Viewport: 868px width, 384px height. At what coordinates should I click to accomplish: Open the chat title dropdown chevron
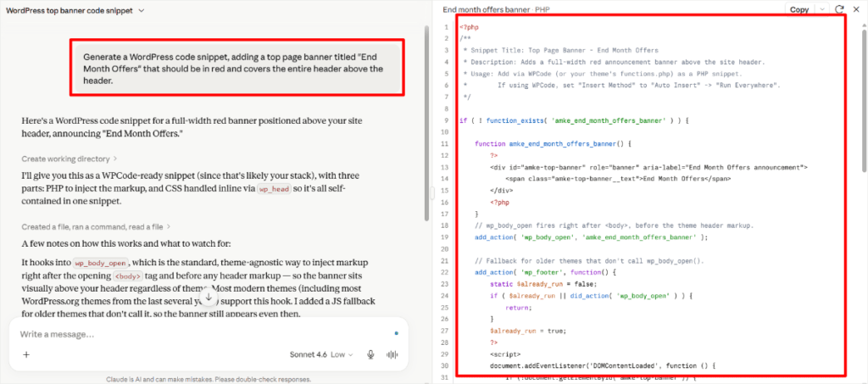click(142, 10)
